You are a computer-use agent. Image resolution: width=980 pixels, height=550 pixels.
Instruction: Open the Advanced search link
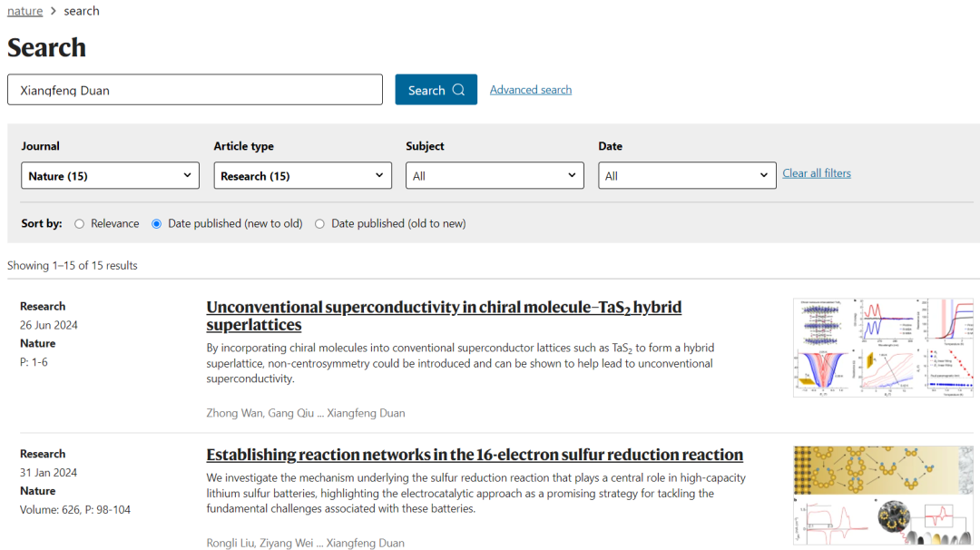531,89
